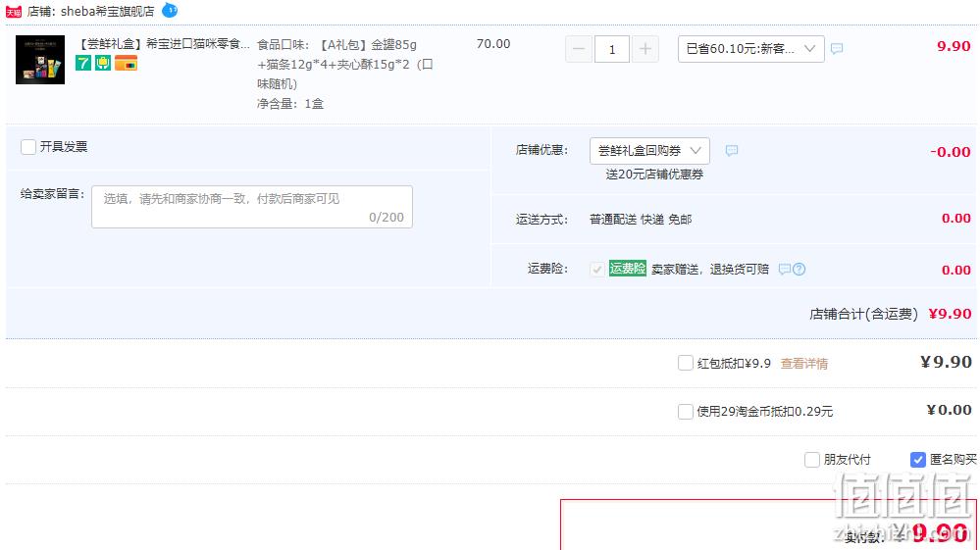
Task: Select the 普通配送 快递 免邮 shipping text
Action: [641, 220]
